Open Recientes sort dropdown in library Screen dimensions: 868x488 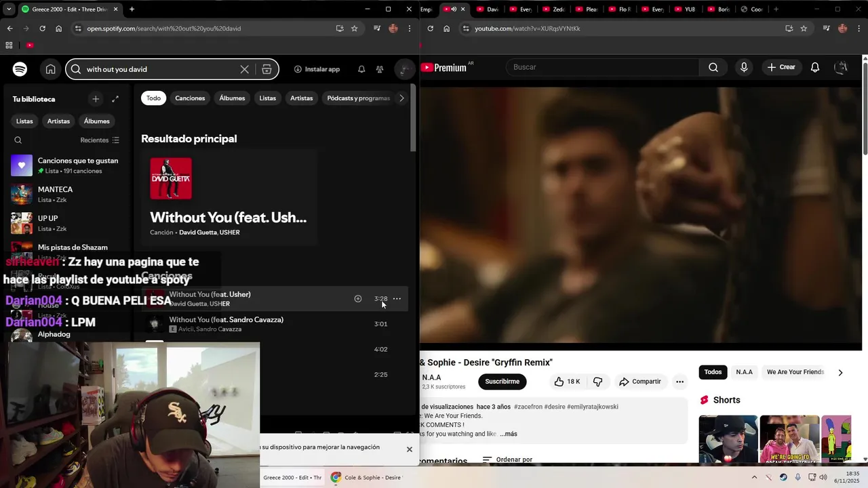(100, 140)
